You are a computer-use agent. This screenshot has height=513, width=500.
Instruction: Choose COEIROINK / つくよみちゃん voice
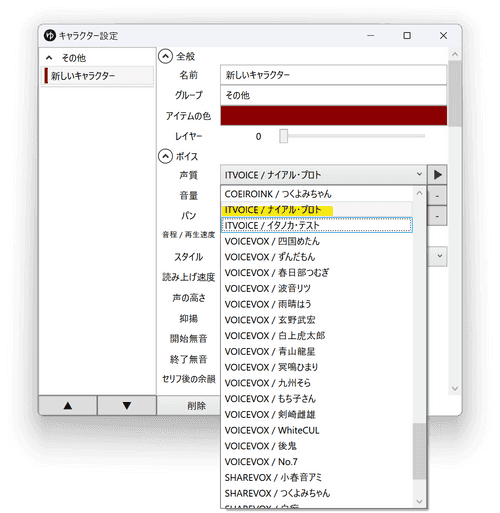click(317, 194)
